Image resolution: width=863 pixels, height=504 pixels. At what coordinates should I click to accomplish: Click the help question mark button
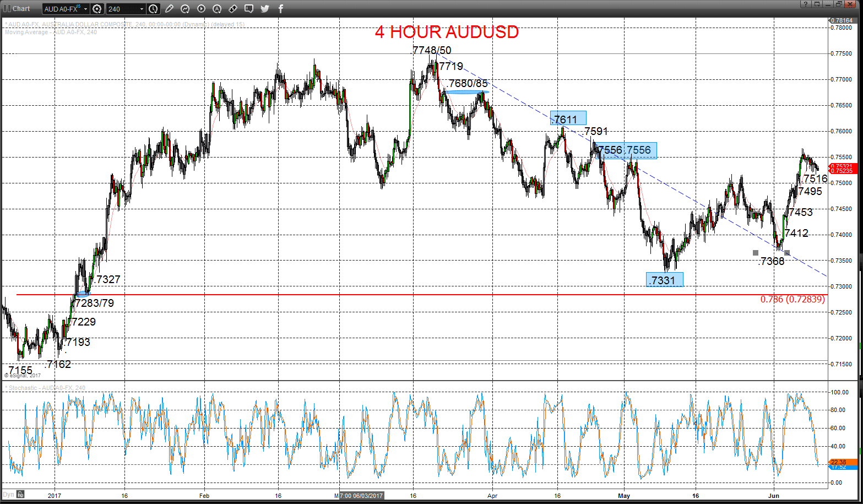click(x=805, y=4)
